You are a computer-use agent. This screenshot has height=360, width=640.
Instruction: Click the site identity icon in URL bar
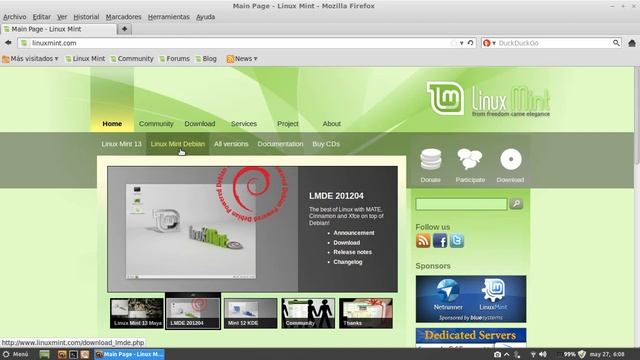click(x=24, y=43)
